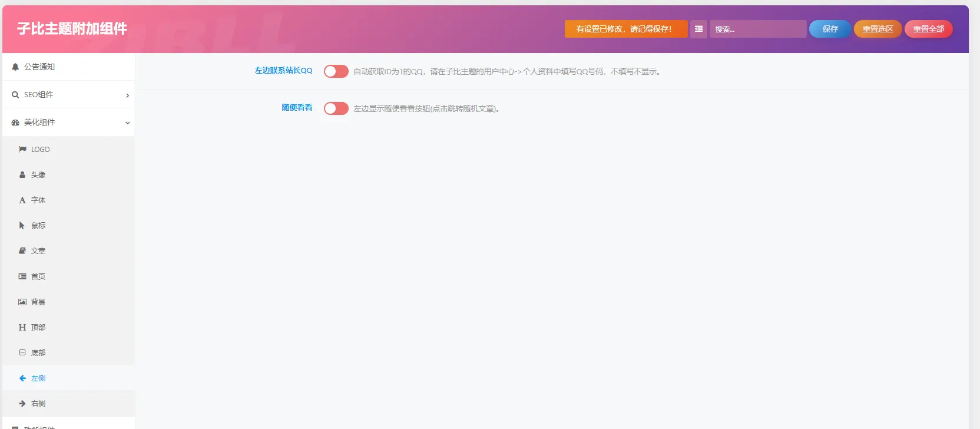Toggle the 随便看看 switch

(x=336, y=108)
